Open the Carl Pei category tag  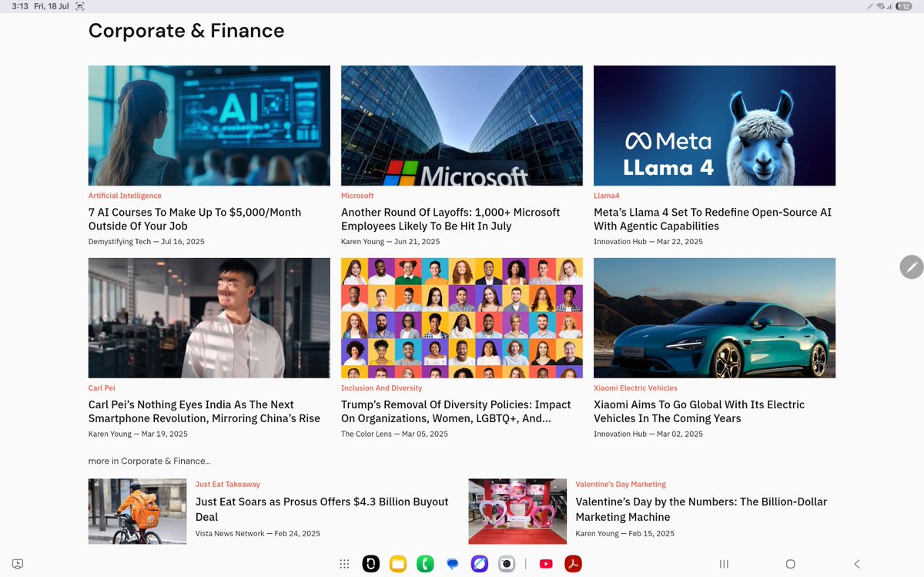point(102,388)
